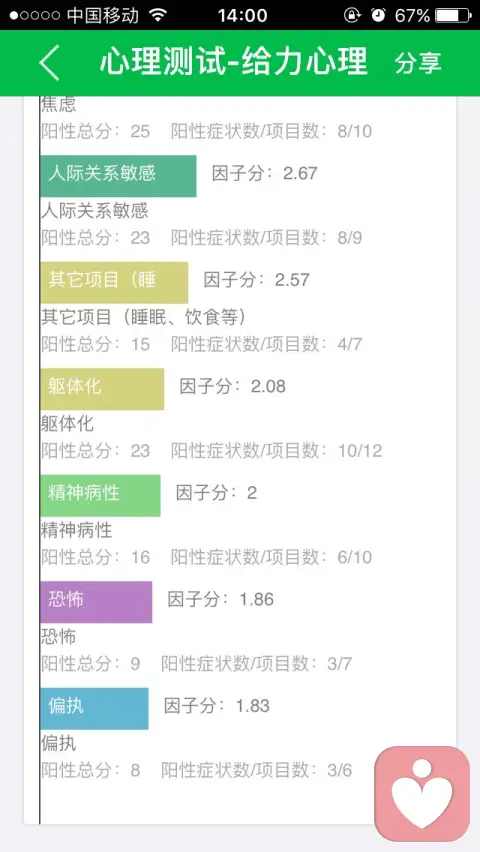
Task: Tap 躯体化 symptom count 10/12
Action: click(360, 450)
